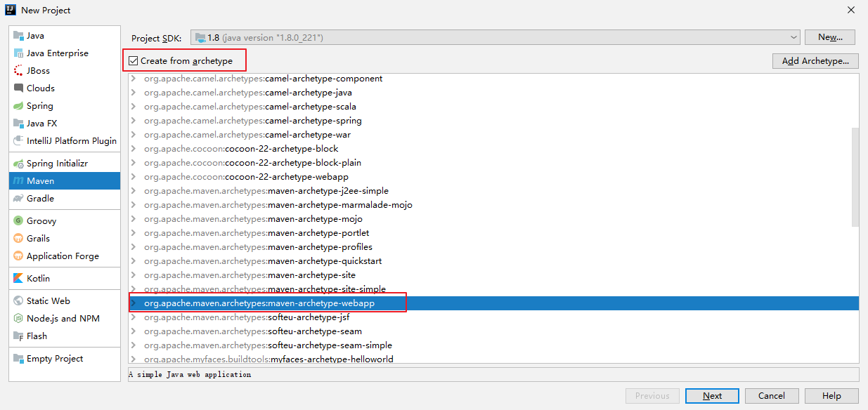Screen dimensions: 868x410
Task: Expand cocoon-22-archetype-block node
Action: [x=134, y=149]
